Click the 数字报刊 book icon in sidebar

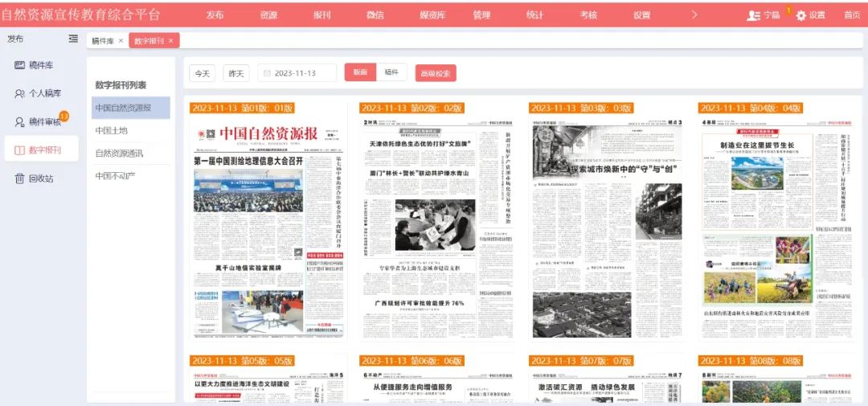tap(20, 150)
